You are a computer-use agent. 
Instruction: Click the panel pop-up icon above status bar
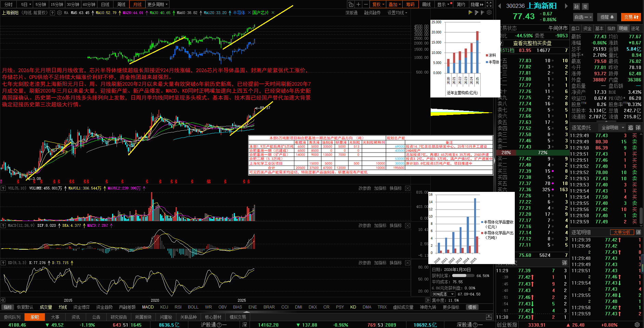(x=489, y=317)
